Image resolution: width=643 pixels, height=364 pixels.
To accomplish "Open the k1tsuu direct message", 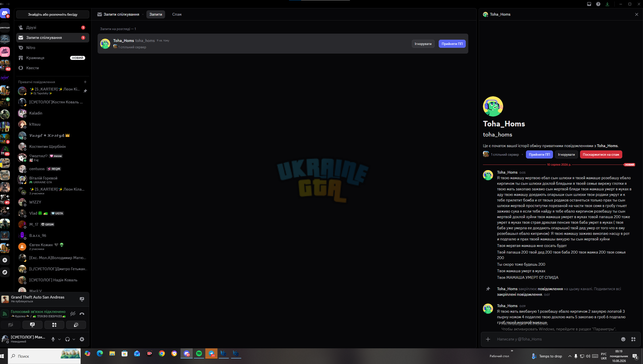I will (53, 124).
